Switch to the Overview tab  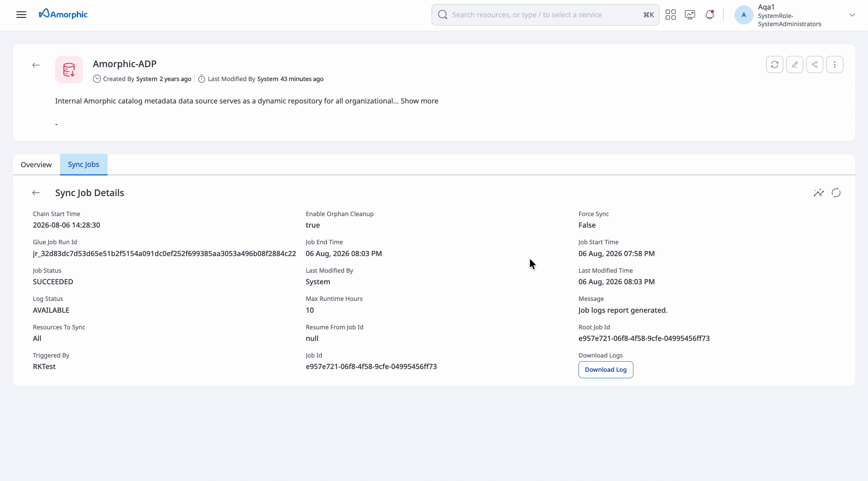coord(36,165)
